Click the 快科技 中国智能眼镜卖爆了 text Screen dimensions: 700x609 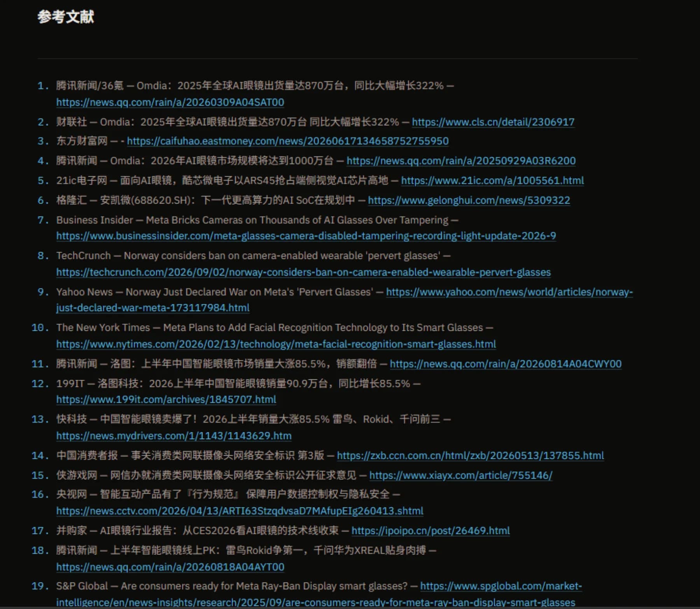[248, 419]
